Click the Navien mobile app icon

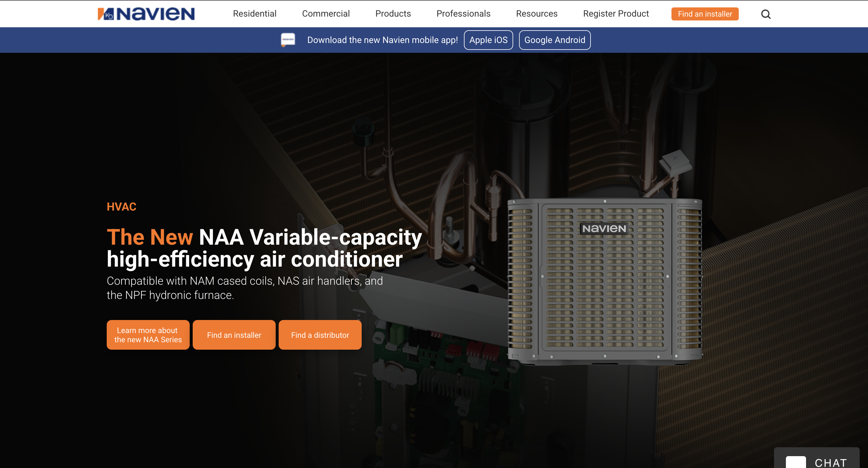click(x=288, y=40)
